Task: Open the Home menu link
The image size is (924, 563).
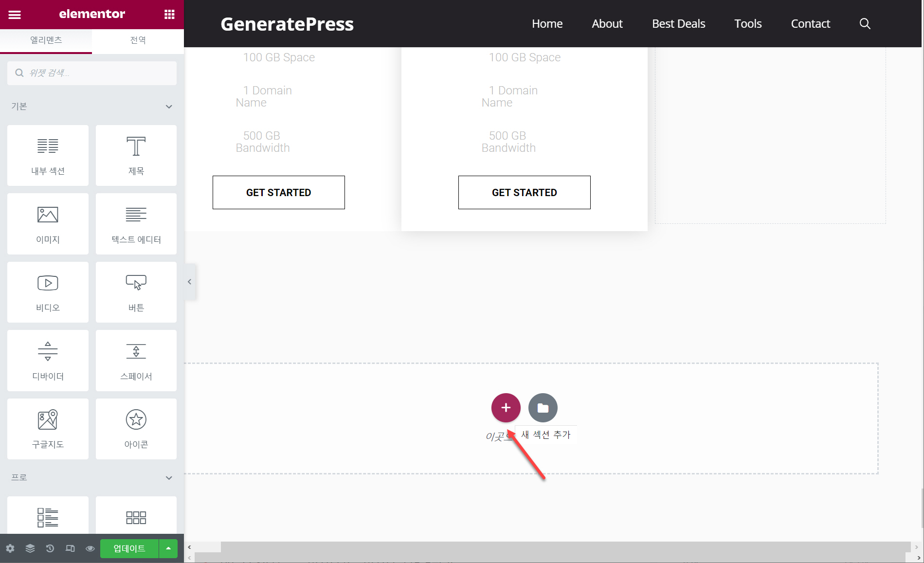Action: click(547, 24)
